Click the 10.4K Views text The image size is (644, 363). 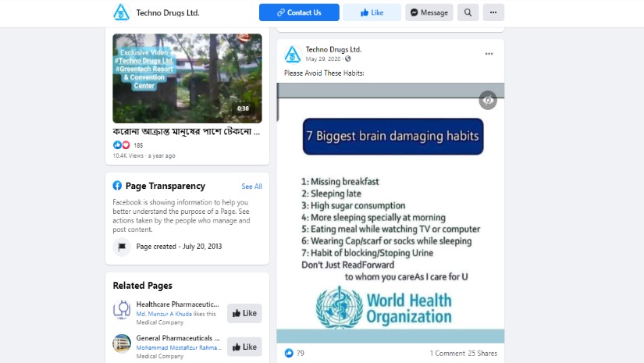pos(128,155)
